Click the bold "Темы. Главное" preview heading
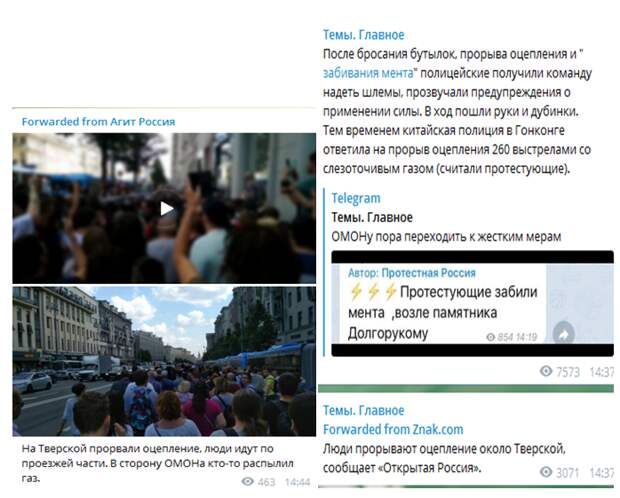620x498 pixels. (x=372, y=218)
